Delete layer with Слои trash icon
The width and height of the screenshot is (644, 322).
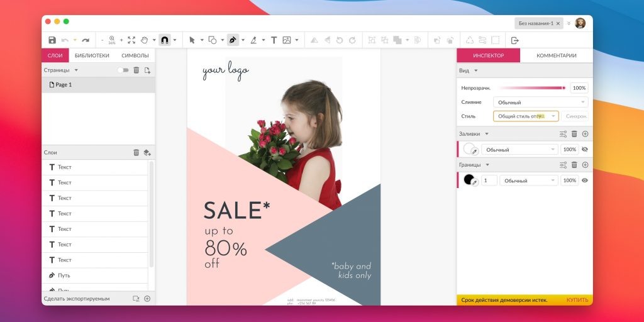[136, 152]
